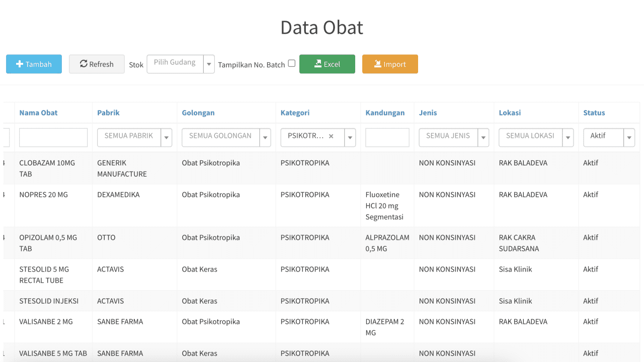Focus the Kandungan filter input box
The image size is (644, 362).
(387, 137)
